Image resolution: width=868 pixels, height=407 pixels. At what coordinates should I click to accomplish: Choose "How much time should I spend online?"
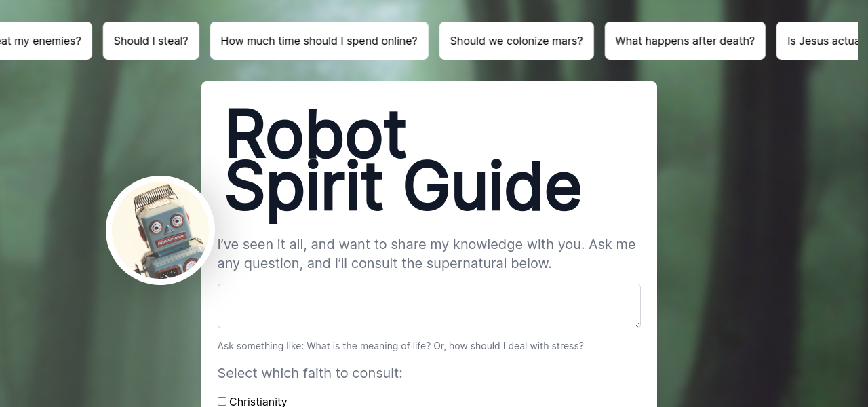(x=319, y=41)
